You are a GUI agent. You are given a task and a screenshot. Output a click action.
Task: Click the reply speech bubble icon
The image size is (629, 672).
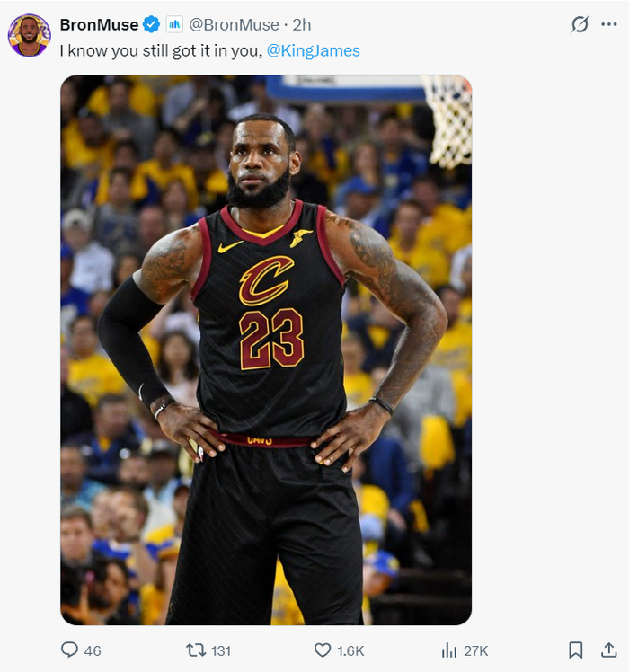69,650
